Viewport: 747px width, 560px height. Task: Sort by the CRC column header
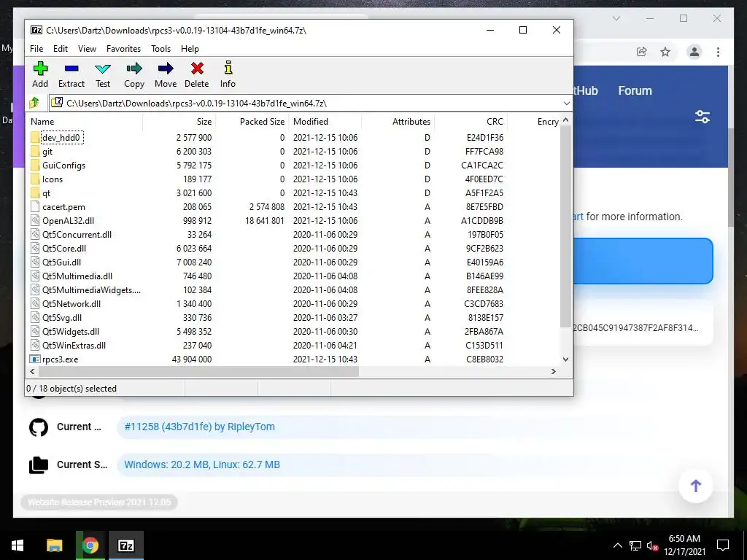471,122
